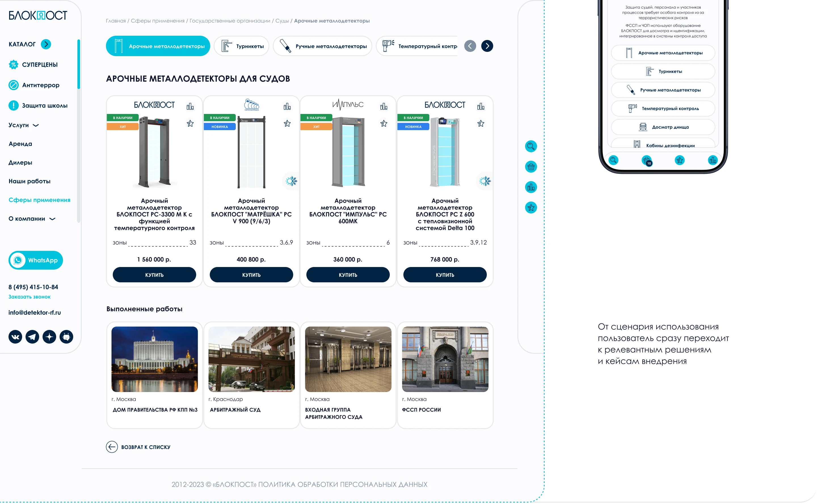Open Краснодар АРБИТРАЖНЫЙ СУД photo
The height and width of the screenshot is (504, 817).
(x=252, y=359)
